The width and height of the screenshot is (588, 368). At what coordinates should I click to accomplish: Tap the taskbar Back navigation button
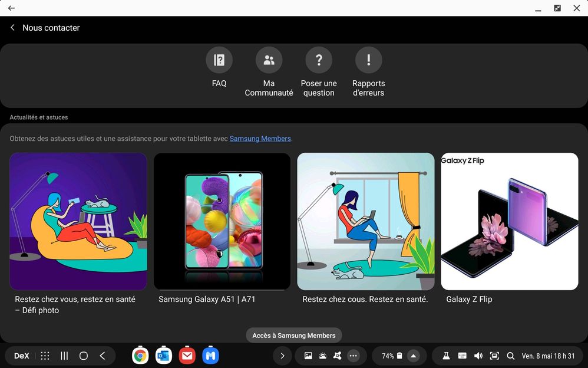coord(103,356)
